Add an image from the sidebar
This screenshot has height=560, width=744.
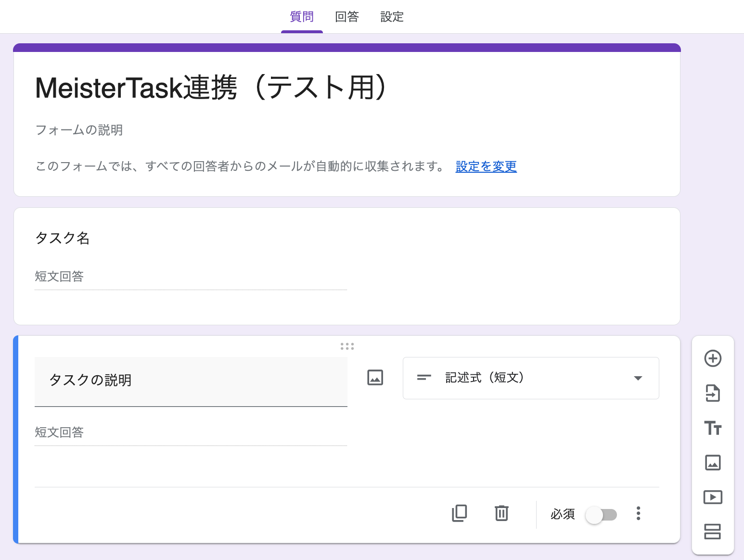click(713, 462)
